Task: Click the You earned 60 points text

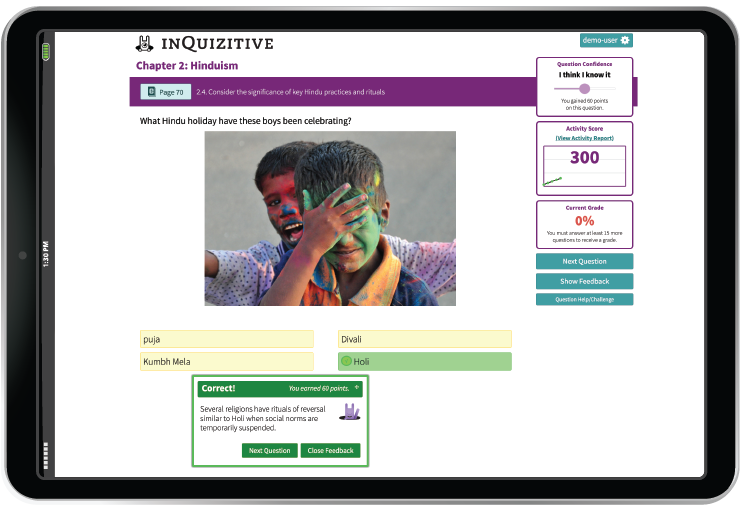Action: (x=318, y=388)
